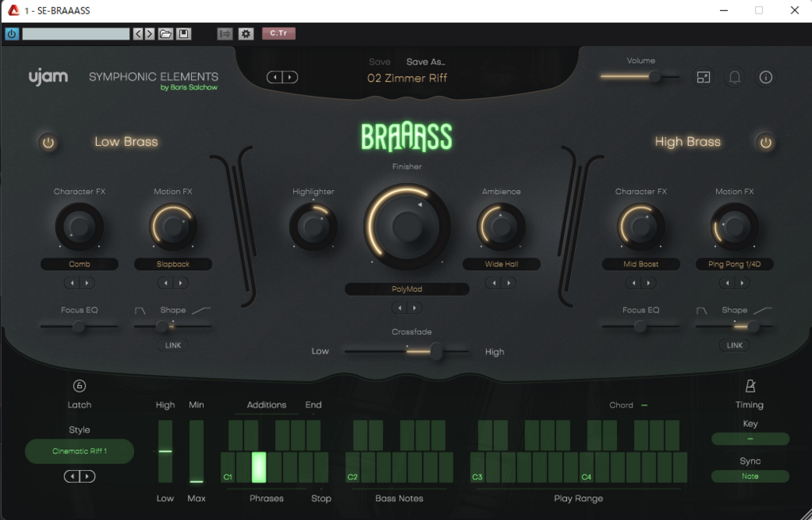Select next effect below Comb

tap(87, 283)
